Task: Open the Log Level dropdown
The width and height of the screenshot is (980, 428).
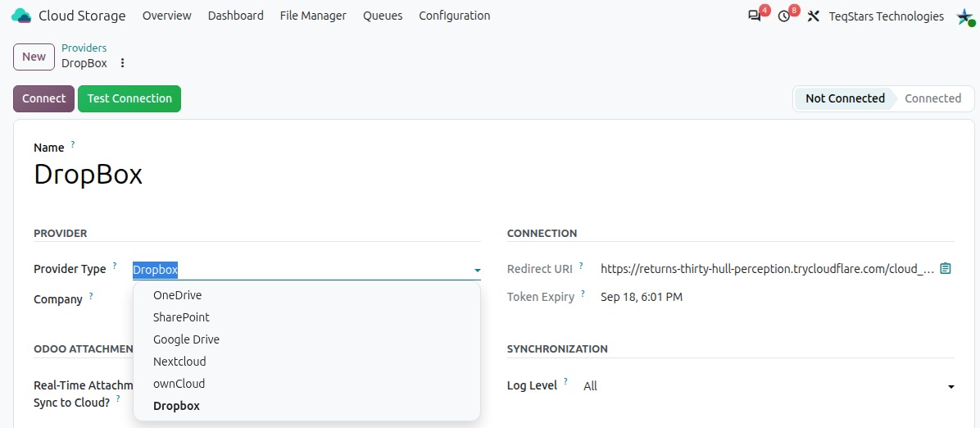Action: point(768,386)
